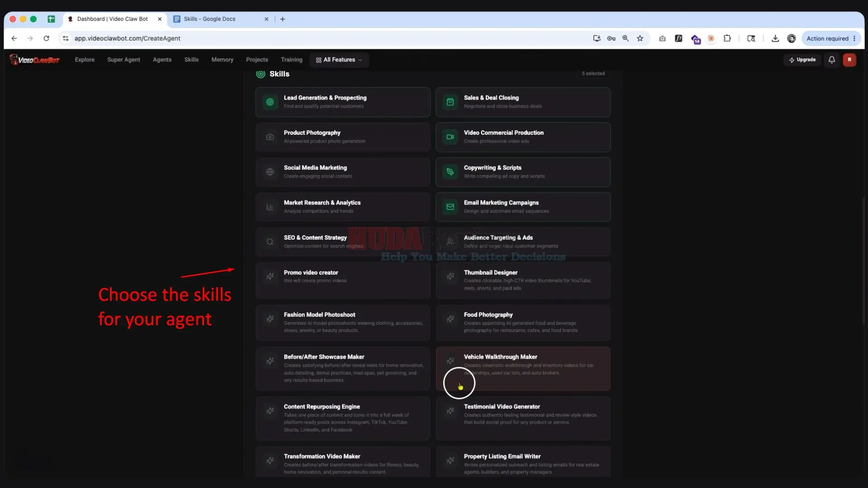The width and height of the screenshot is (868, 488).
Task: Click the Video Commercial Production camcorder icon
Action: point(450,137)
